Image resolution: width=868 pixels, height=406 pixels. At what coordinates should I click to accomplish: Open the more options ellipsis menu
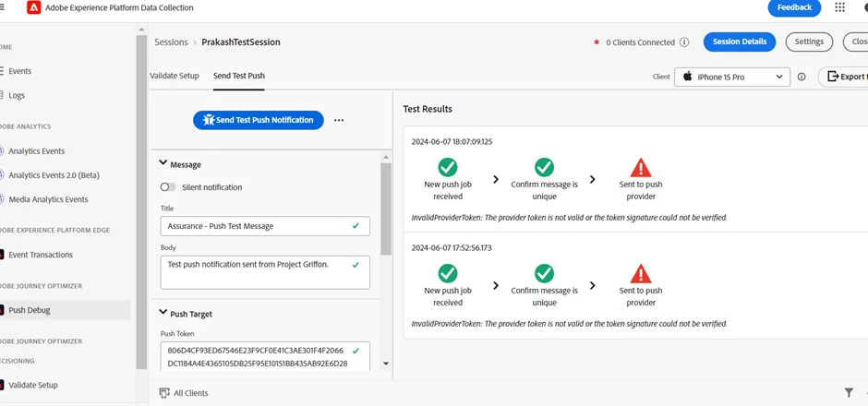click(339, 120)
